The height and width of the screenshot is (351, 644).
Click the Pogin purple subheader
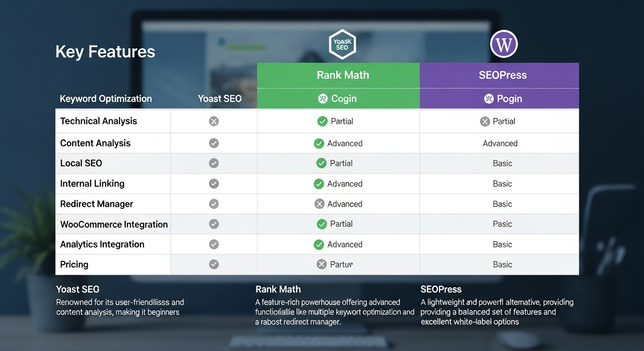(x=499, y=99)
